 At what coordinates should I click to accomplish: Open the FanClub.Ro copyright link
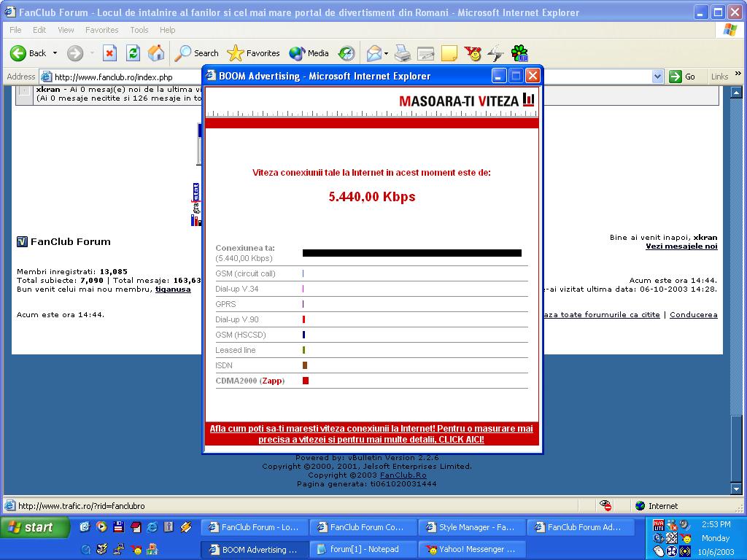(403, 475)
